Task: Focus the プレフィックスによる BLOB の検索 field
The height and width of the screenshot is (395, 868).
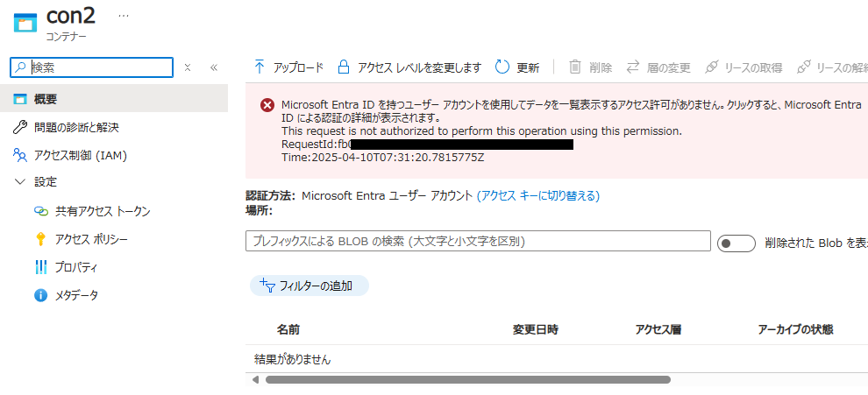Action: (478, 241)
